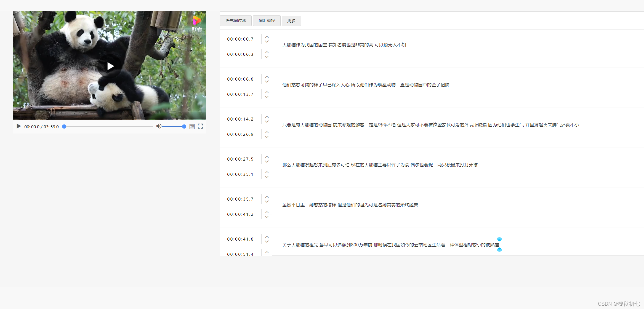Click lower blue text selection handle

click(x=499, y=250)
